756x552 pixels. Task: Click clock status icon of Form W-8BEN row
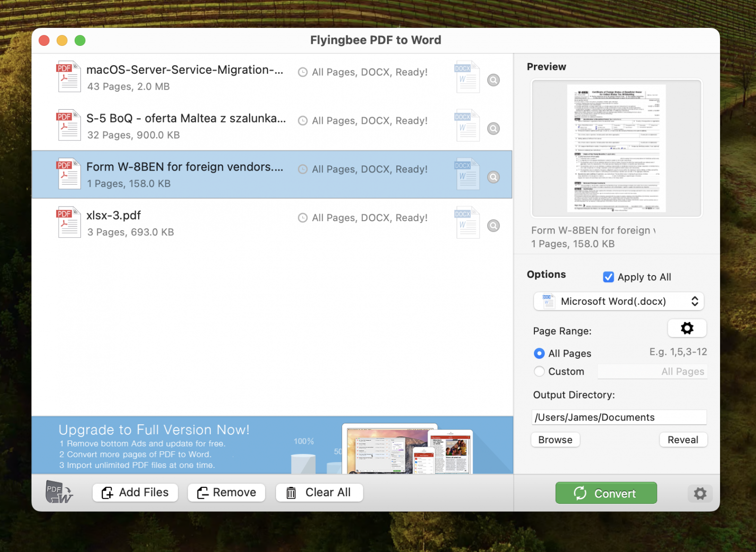coord(303,169)
